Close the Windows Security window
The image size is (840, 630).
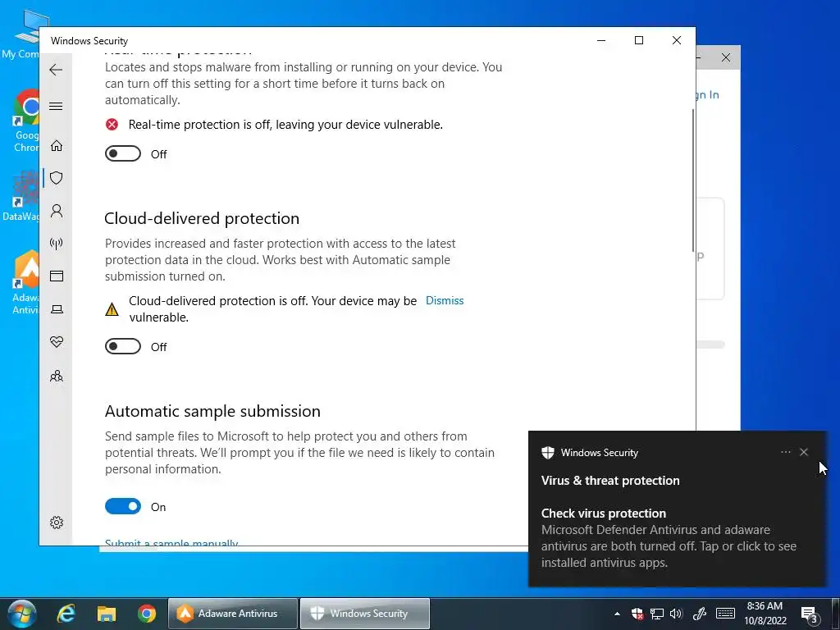pyautogui.click(x=677, y=40)
